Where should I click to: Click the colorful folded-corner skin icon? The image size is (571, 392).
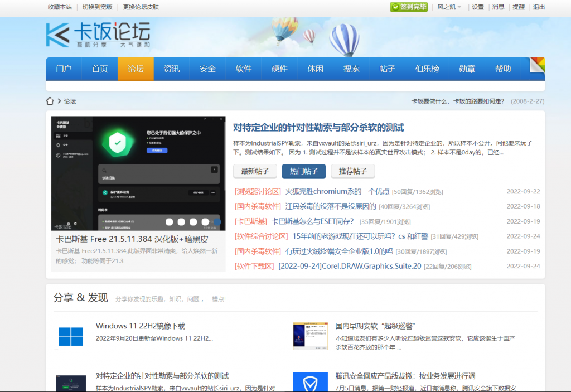pos(537,65)
